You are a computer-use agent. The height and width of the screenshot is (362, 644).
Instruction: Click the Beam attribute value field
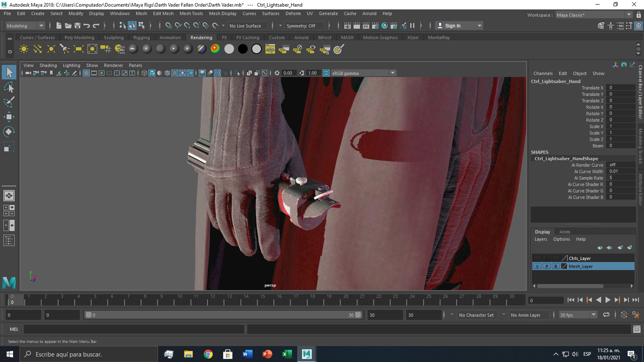(x=621, y=146)
